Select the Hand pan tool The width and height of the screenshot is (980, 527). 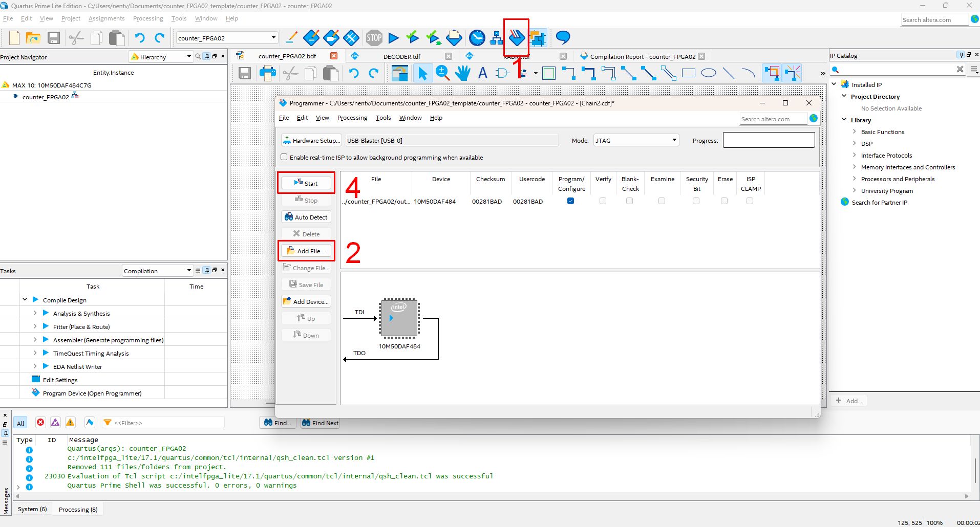(x=463, y=73)
